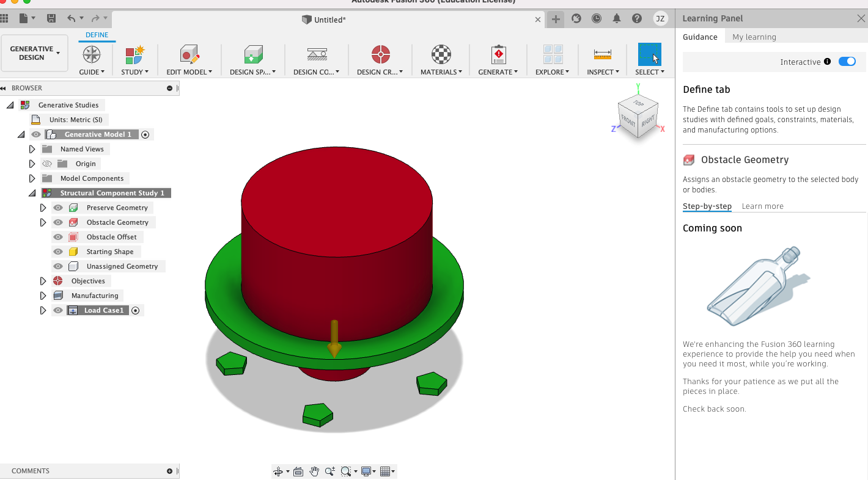Image resolution: width=868 pixels, height=480 pixels.
Task: Expand the Origin folder
Action: click(x=32, y=164)
